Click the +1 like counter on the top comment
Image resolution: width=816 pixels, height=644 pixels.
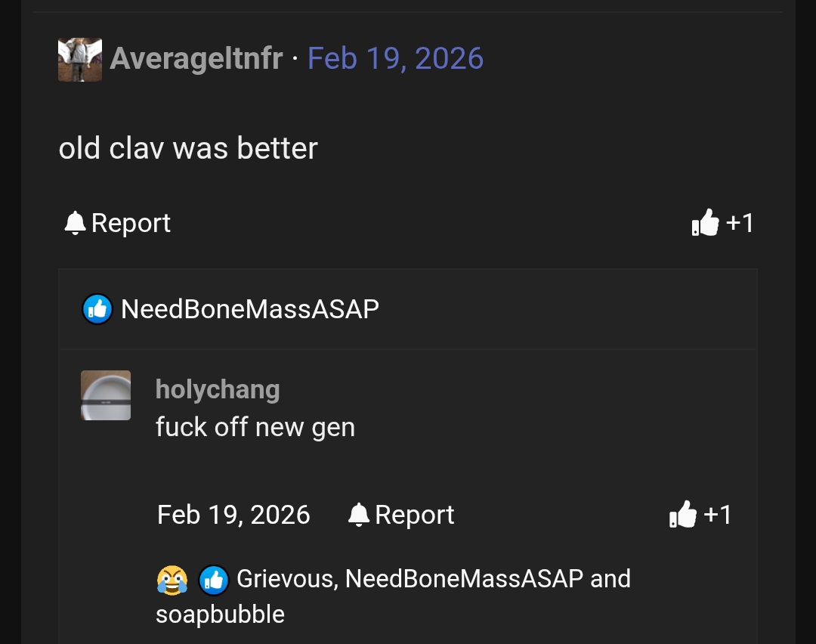tap(738, 222)
